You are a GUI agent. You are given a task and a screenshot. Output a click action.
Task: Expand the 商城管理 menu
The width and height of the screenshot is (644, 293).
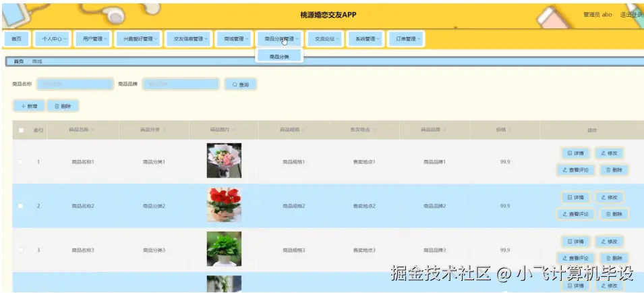pyautogui.click(x=234, y=39)
